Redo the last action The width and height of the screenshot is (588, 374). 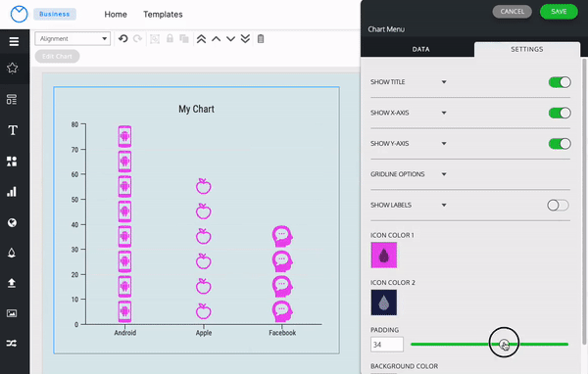(x=137, y=38)
